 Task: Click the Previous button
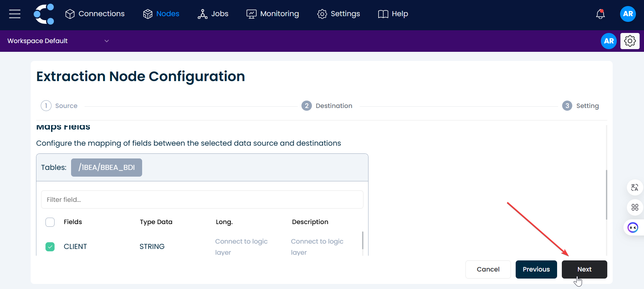click(536, 269)
